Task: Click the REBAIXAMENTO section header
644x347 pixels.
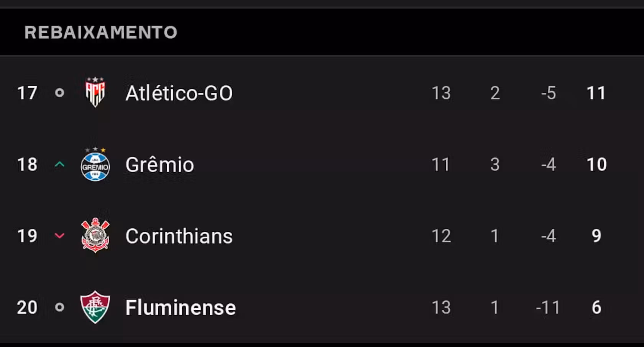Action: tap(101, 32)
